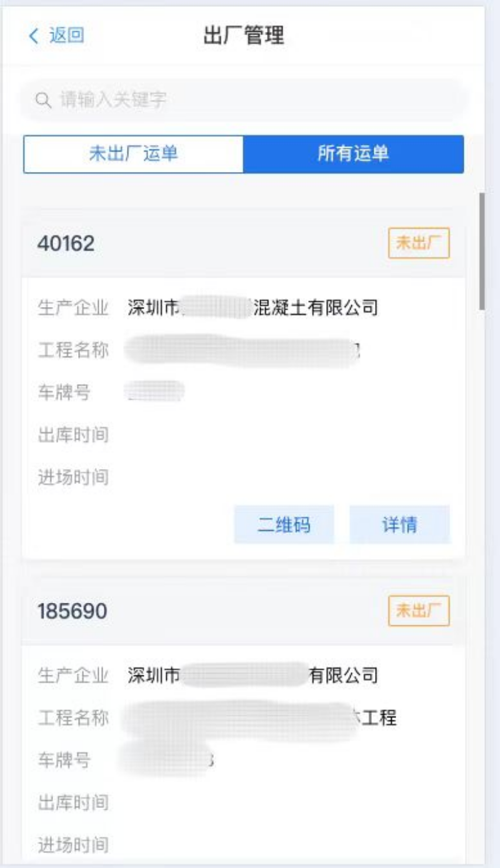Click the 车牌号 row in card 185690
This screenshot has width=500, height=868.
169,760
